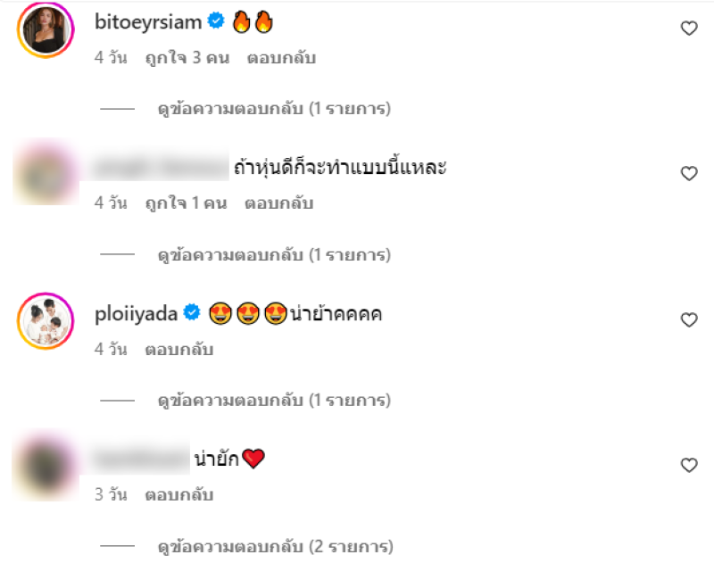Expand the one reply under ploiiyada's comment
This screenshot has height=588, width=714.
pyautogui.click(x=274, y=401)
